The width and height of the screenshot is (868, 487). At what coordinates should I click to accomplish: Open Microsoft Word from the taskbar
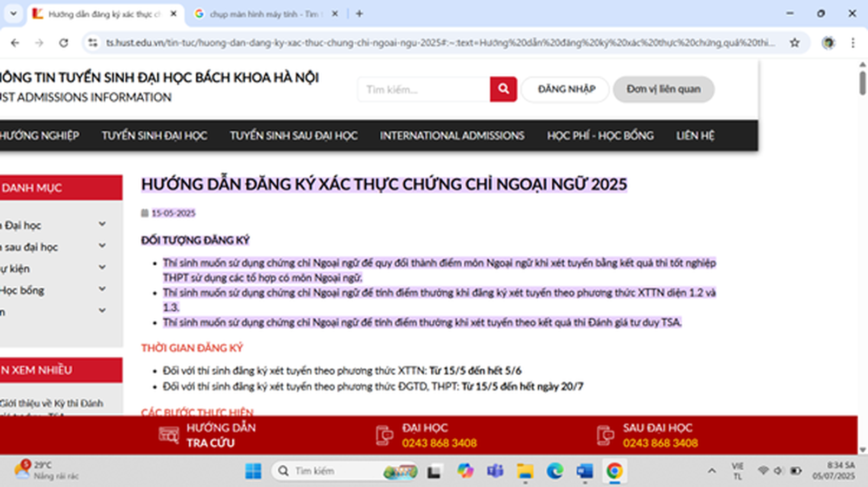tap(584, 471)
